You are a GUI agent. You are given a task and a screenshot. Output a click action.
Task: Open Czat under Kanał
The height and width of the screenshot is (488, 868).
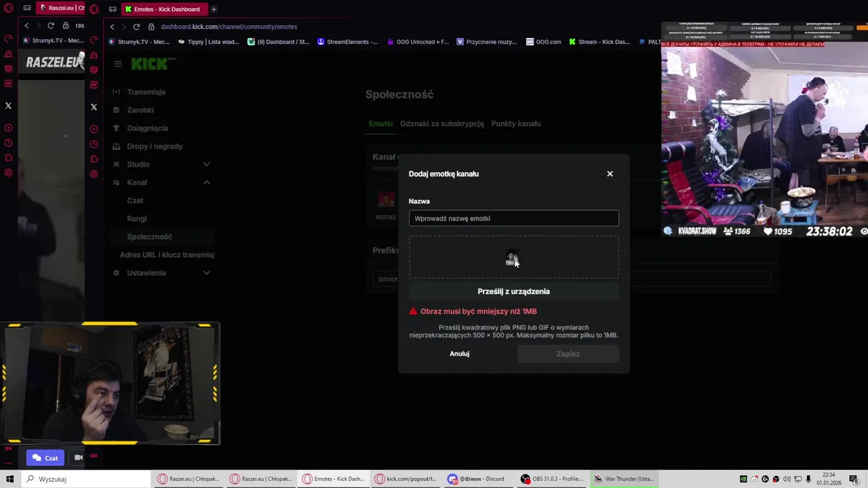click(135, 201)
